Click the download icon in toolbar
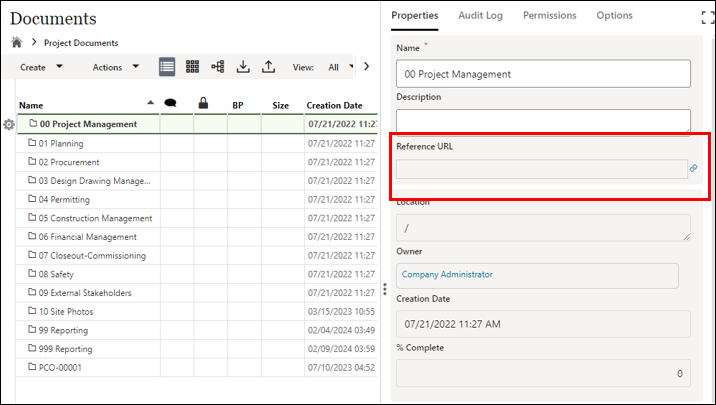 [243, 67]
